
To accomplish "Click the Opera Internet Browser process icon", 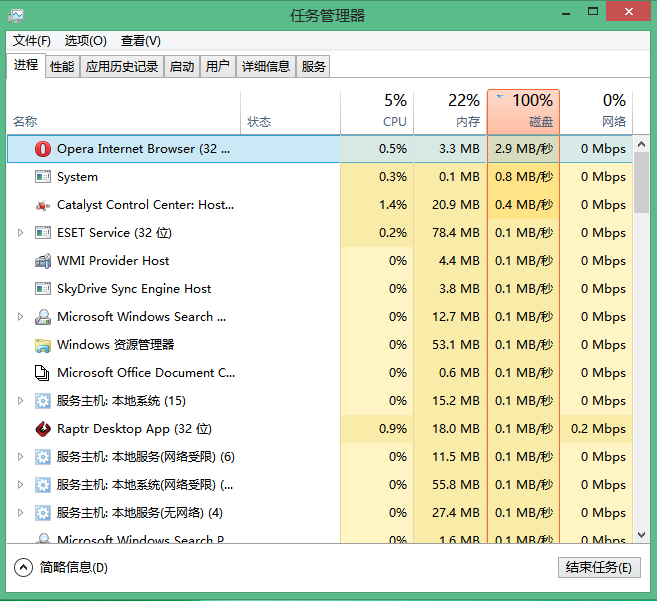I will 43,149.
